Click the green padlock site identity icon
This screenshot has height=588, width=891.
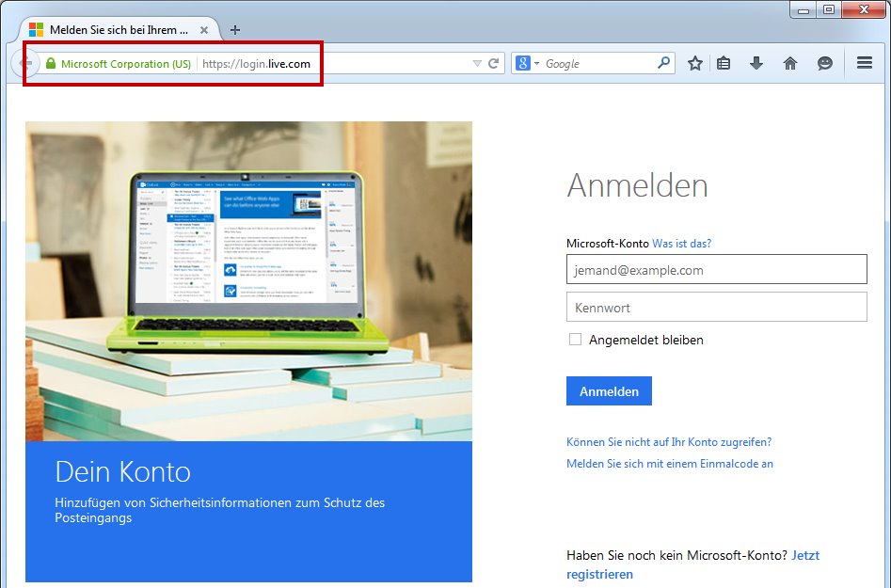(x=51, y=64)
